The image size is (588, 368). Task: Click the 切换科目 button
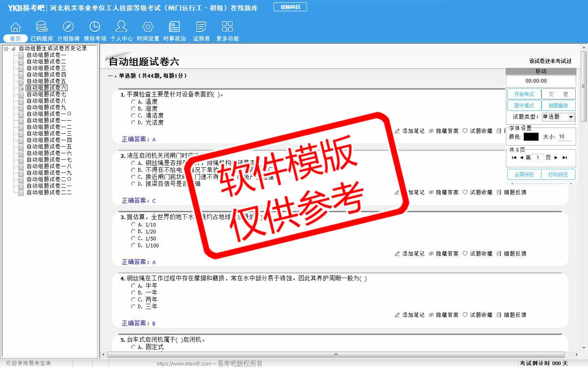[290, 7]
